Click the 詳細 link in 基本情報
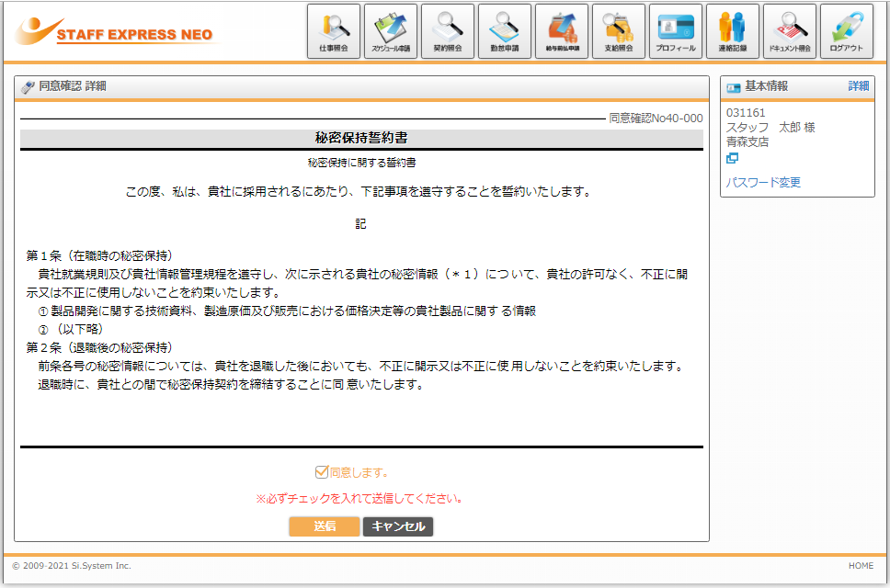Screen dimensions: 890x588 click(858, 86)
